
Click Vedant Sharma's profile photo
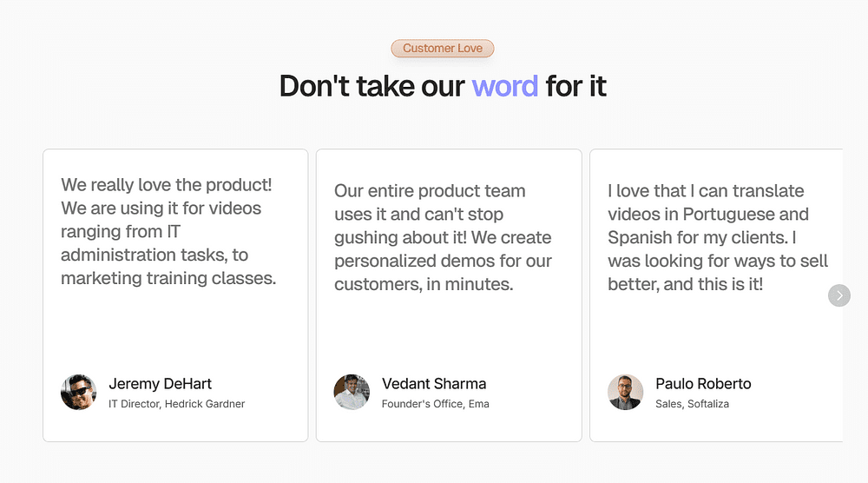[x=352, y=392]
